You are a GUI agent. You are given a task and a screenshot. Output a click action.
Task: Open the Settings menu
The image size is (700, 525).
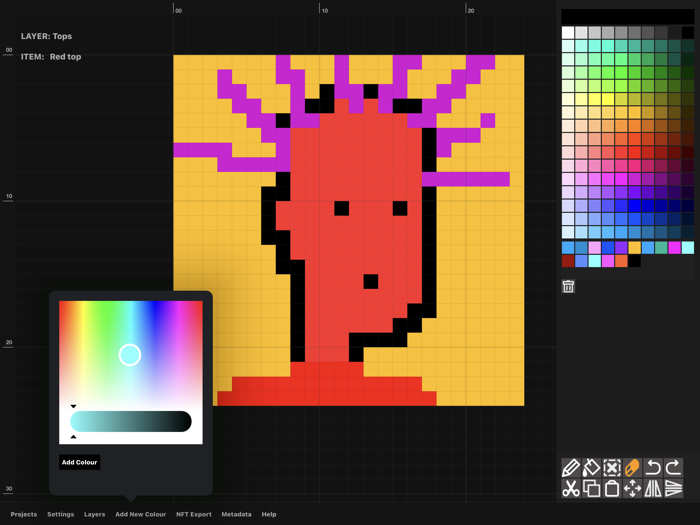coord(61,514)
